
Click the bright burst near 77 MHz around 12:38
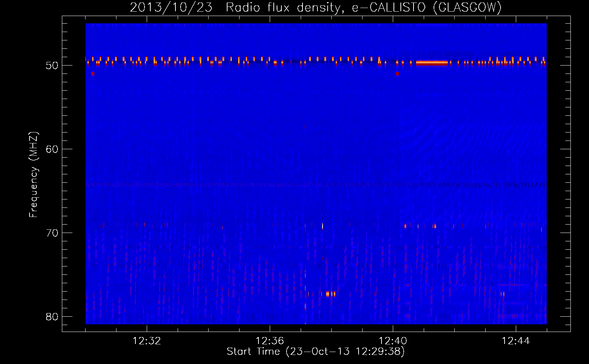(331, 294)
